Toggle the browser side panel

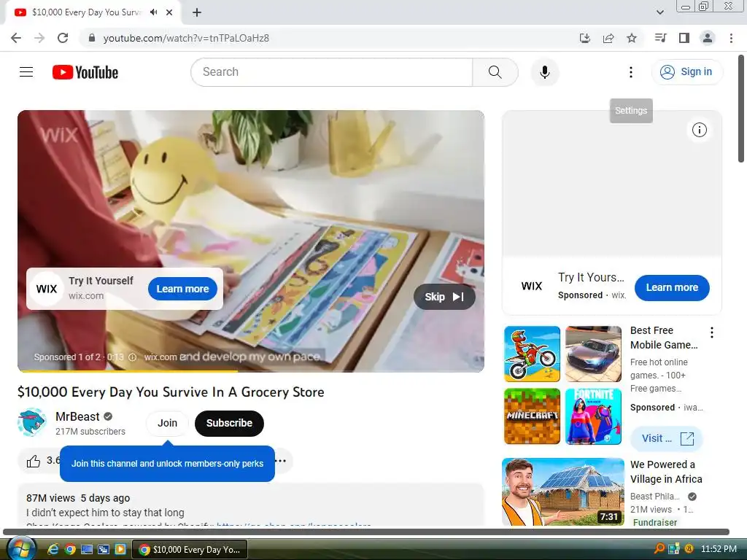[684, 38]
